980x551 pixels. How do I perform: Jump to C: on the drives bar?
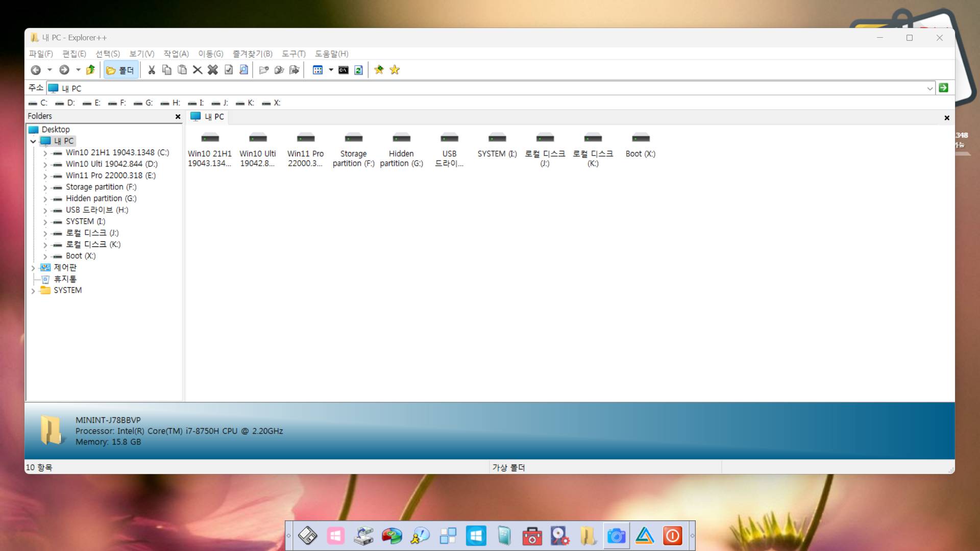click(38, 103)
